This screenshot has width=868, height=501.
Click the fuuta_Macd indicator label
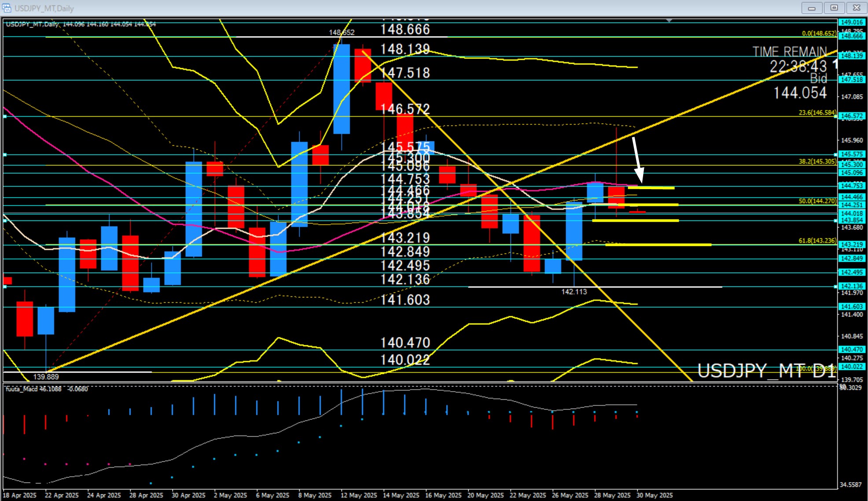click(x=47, y=389)
